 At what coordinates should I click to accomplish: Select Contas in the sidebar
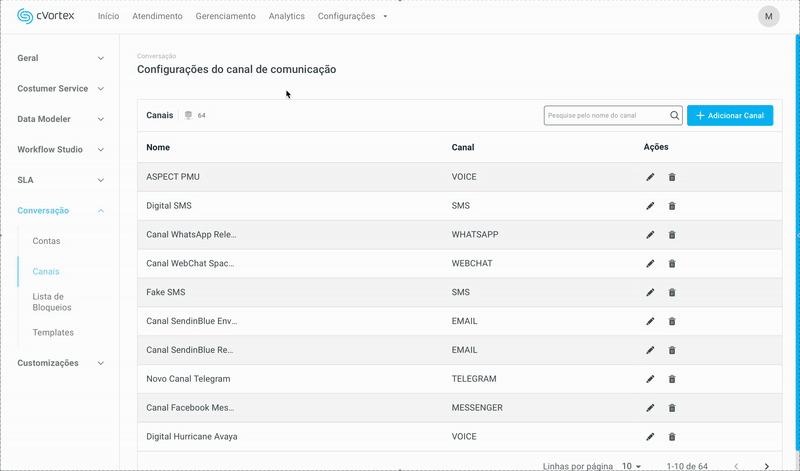46,241
